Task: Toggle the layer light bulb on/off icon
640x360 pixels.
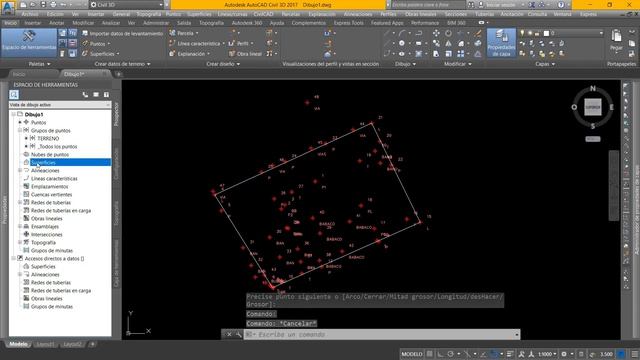Action: (x=522, y=33)
